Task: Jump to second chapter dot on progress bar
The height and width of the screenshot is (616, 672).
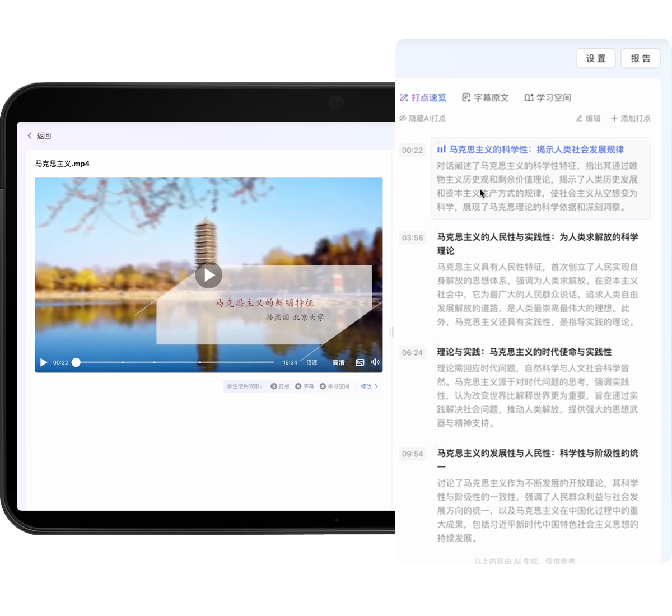Action: tap(155, 362)
